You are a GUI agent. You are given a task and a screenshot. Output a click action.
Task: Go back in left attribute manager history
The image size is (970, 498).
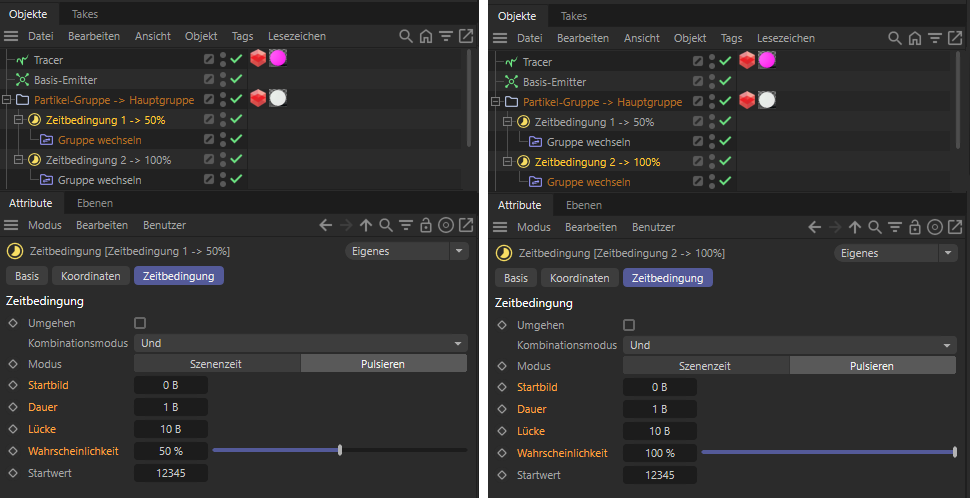pyautogui.click(x=326, y=225)
